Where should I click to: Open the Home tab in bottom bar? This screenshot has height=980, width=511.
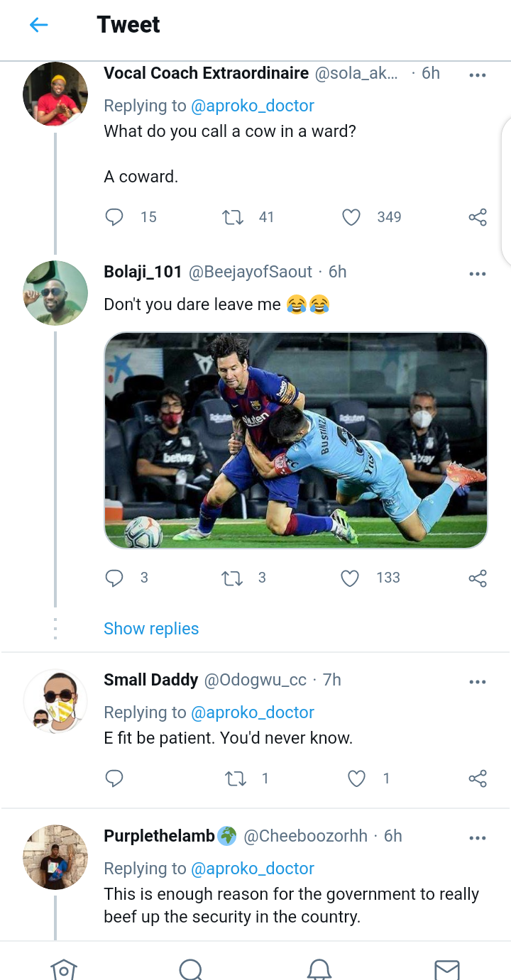click(x=63, y=969)
